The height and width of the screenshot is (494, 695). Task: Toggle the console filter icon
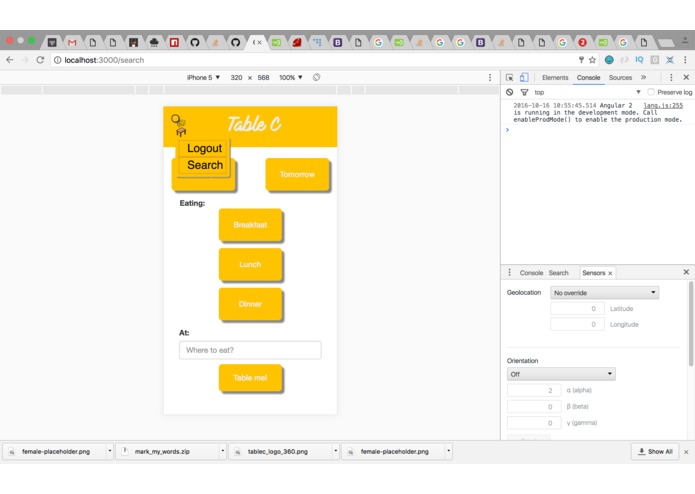point(524,92)
